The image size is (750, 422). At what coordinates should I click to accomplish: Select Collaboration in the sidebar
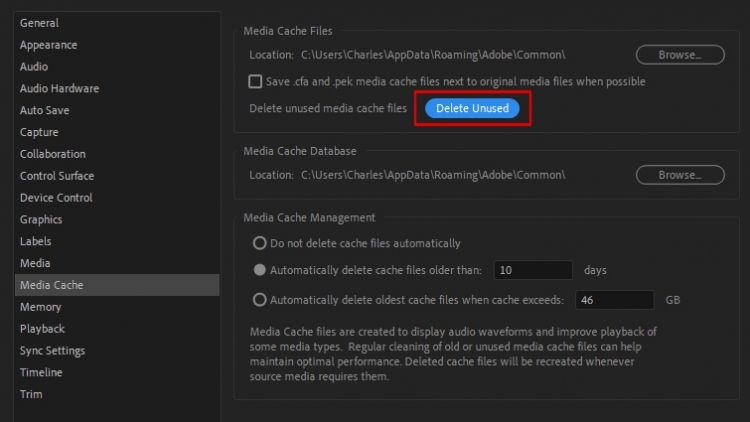pos(52,154)
